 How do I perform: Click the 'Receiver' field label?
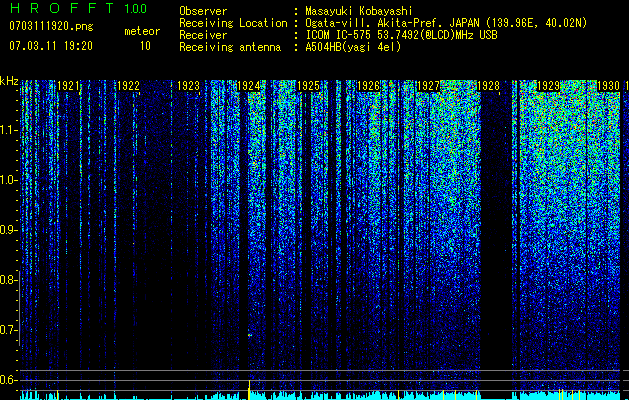203,35
